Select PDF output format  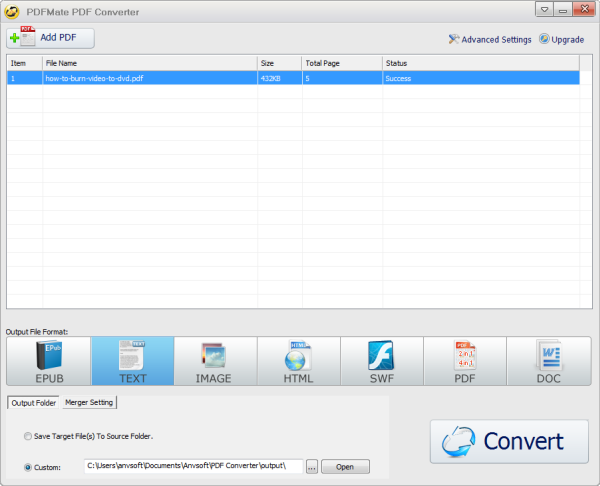465,361
